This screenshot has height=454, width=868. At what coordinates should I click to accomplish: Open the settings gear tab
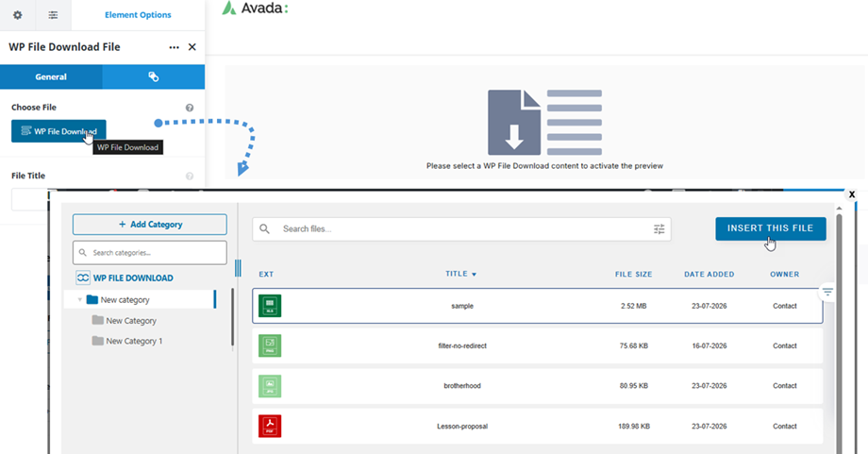point(18,15)
